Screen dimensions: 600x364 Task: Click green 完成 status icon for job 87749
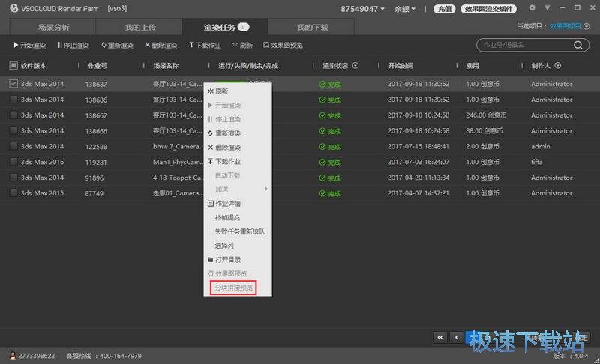click(x=322, y=193)
